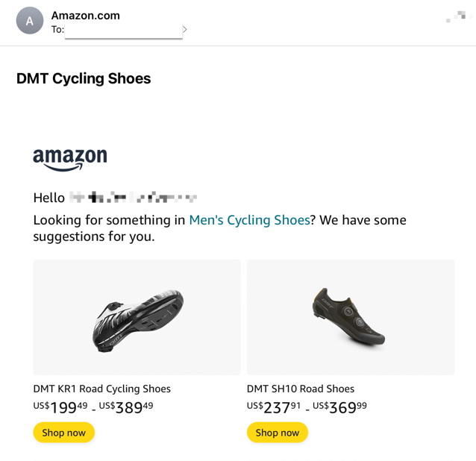Click the Amazon.com sender avatar circle
Viewport: 476px width, 461px height.
pyautogui.click(x=29, y=21)
